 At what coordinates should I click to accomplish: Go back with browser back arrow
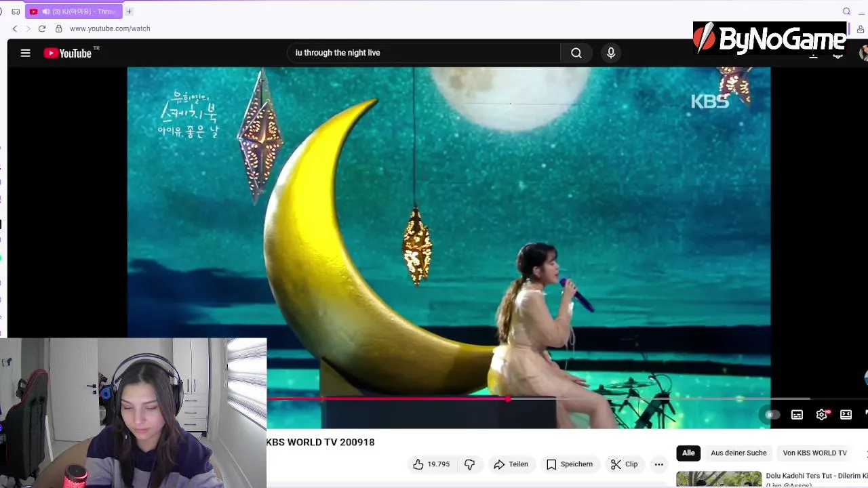coord(14,28)
